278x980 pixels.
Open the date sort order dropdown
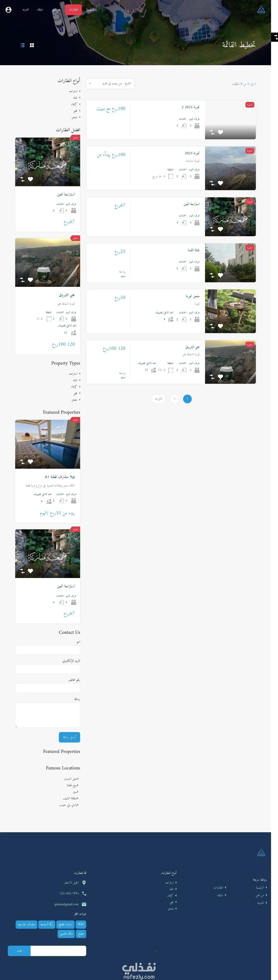tap(110, 84)
